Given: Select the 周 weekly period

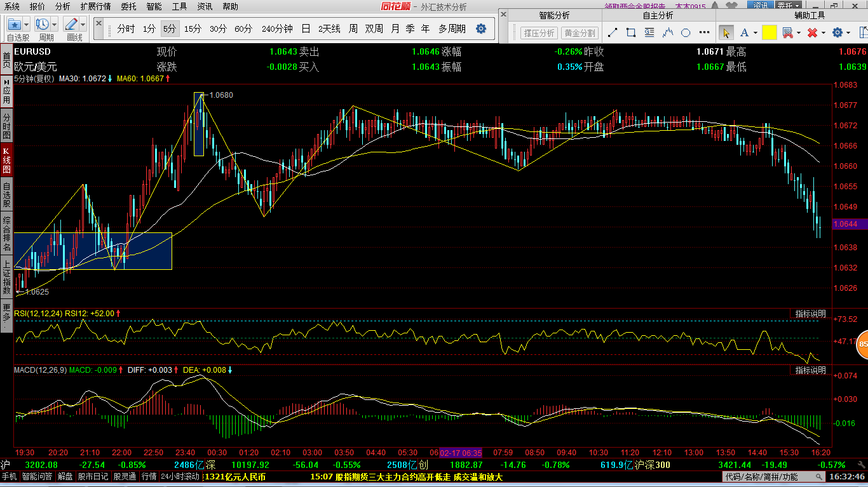Looking at the screenshot, I should tap(353, 29).
